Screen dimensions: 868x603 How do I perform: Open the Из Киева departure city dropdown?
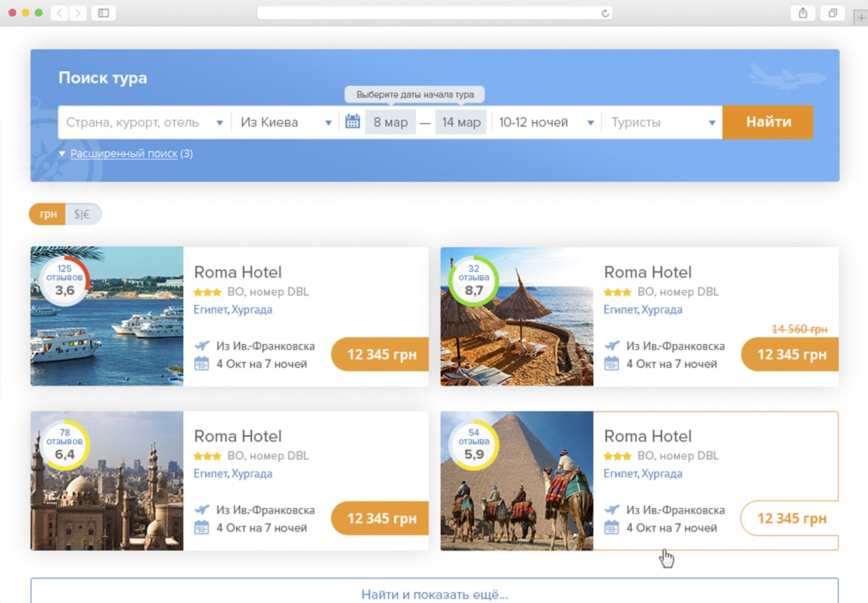click(285, 122)
